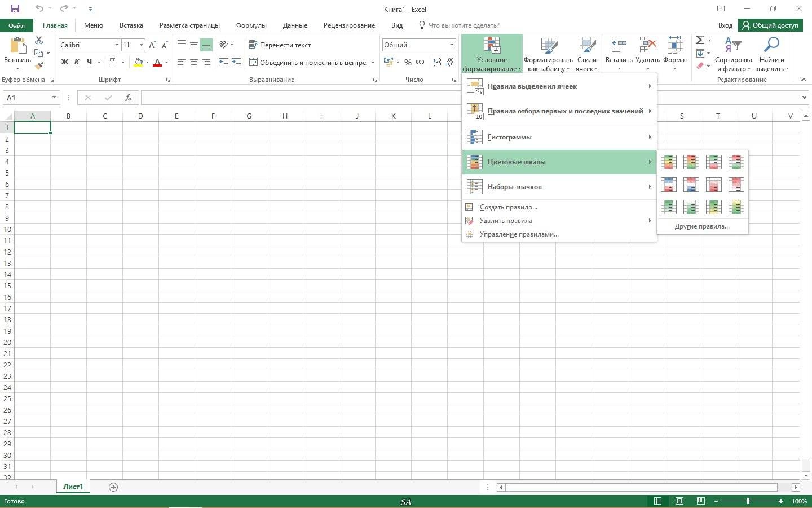Viewport: 812px width, 508px height.
Task: Apply the Green-Yellow-Red color scale
Action: (x=669, y=162)
